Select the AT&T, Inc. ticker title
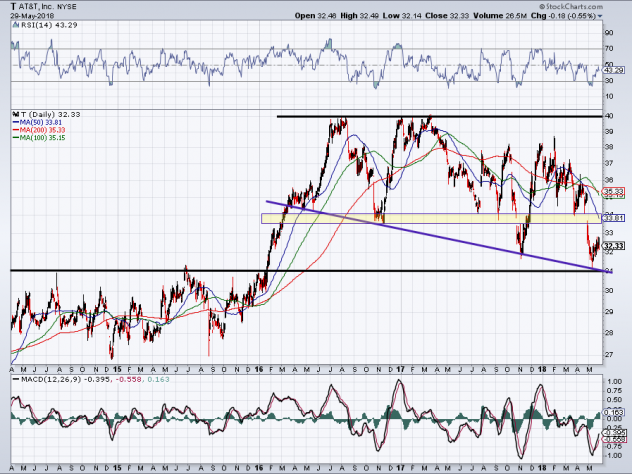Image resolution: width=632 pixels, height=474 pixels. pos(44,6)
